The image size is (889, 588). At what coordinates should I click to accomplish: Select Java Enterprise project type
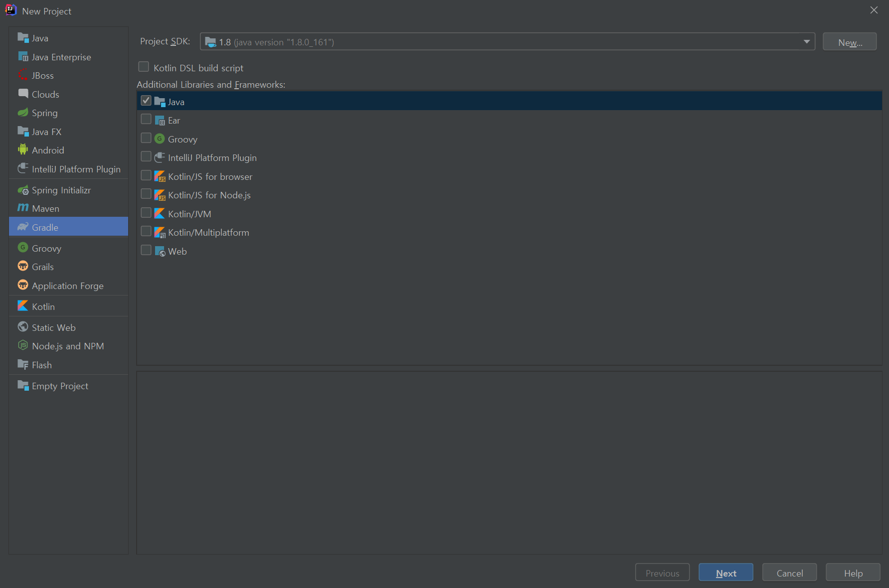tap(68, 57)
